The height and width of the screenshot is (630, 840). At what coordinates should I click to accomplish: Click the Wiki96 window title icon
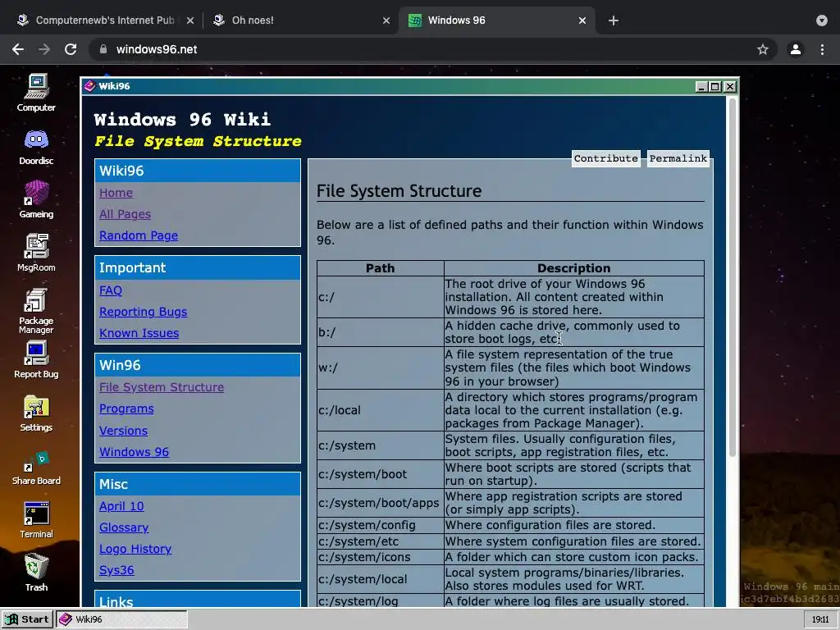90,86
